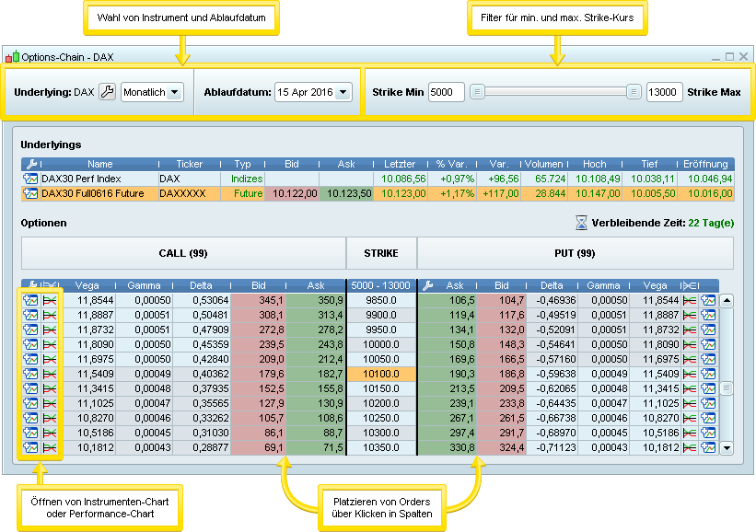Open the call instrument chart for strike 10350.0
This screenshot has height=532, width=756.
(30, 447)
